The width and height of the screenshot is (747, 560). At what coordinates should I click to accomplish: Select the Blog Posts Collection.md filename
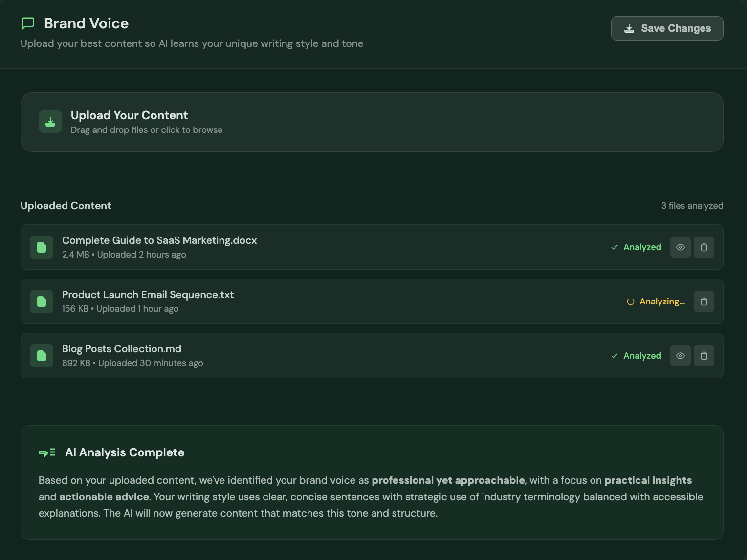tap(121, 349)
